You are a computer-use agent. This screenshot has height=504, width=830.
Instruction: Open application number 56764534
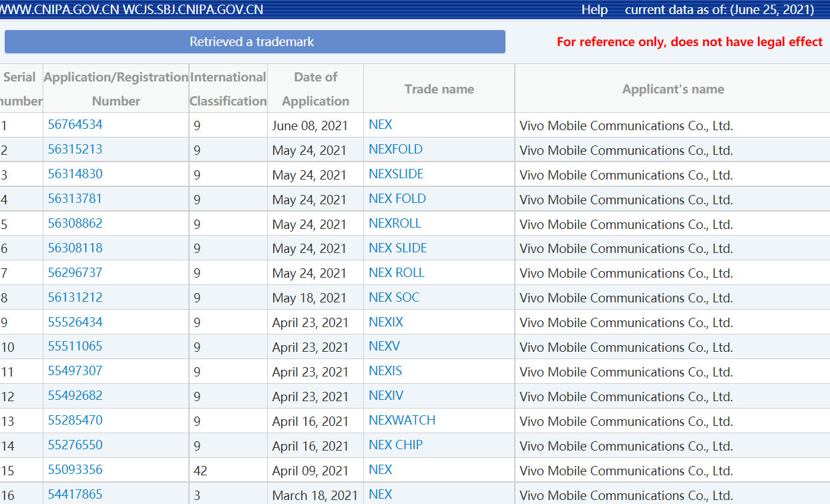(x=75, y=125)
